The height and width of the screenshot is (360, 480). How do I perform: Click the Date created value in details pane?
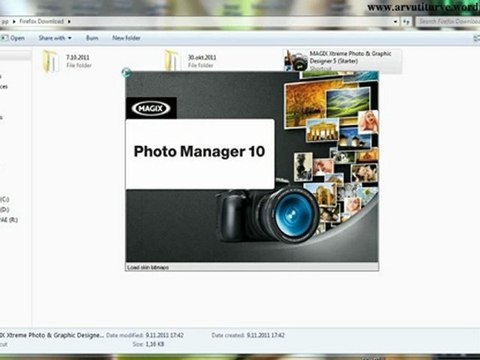[266, 335]
